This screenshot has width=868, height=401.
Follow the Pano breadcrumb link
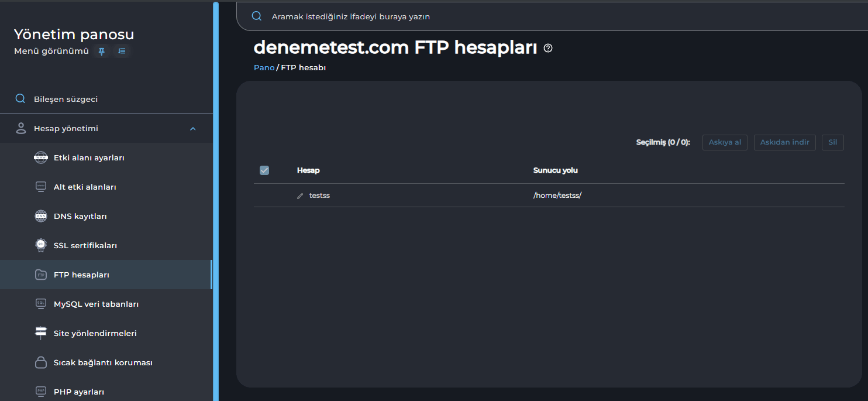click(x=264, y=67)
